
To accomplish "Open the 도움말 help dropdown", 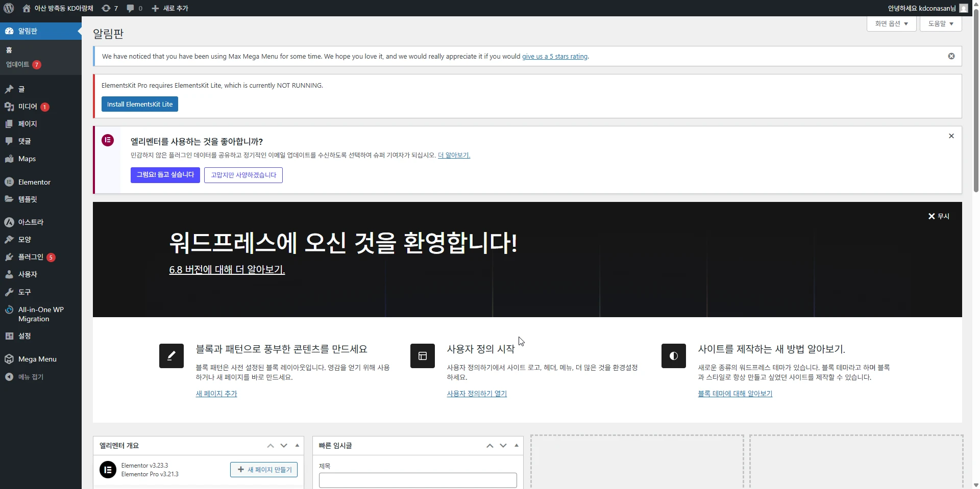I will click(x=941, y=23).
